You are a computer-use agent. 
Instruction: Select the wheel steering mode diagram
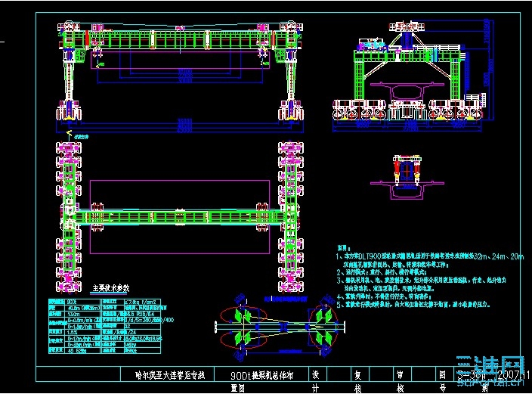(280, 326)
